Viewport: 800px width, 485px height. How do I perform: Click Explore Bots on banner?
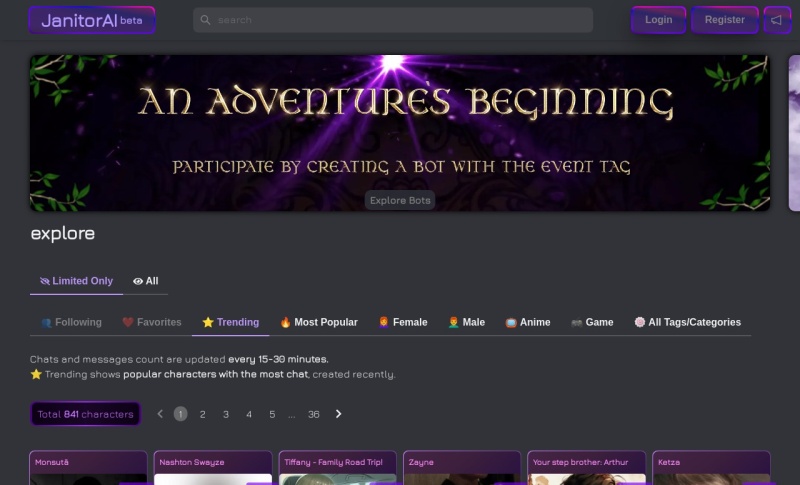coord(400,200)
